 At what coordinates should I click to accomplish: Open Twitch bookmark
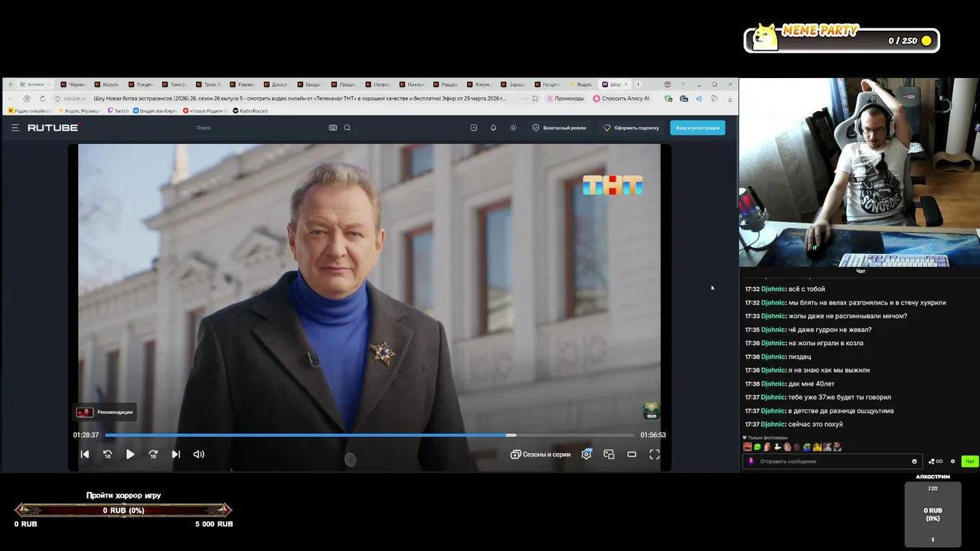pyautogui.click(x=119, y=111)
